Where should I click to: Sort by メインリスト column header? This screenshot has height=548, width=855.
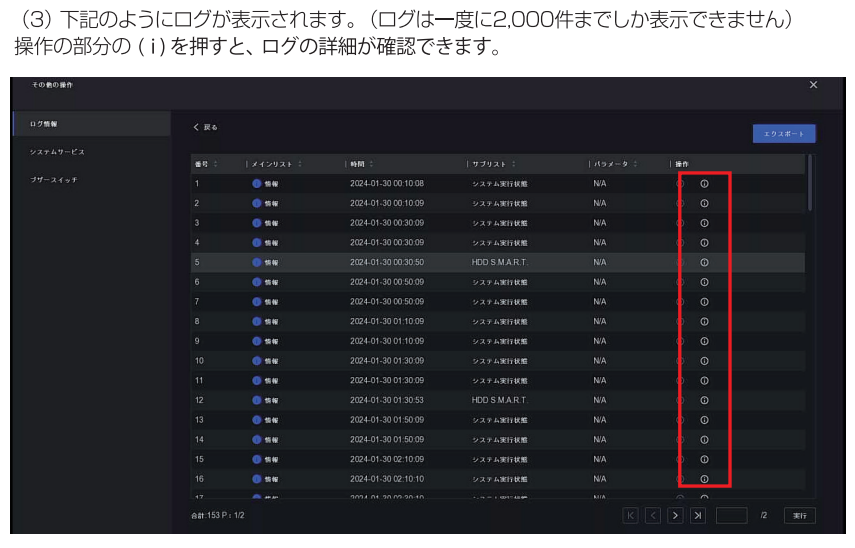277,164
